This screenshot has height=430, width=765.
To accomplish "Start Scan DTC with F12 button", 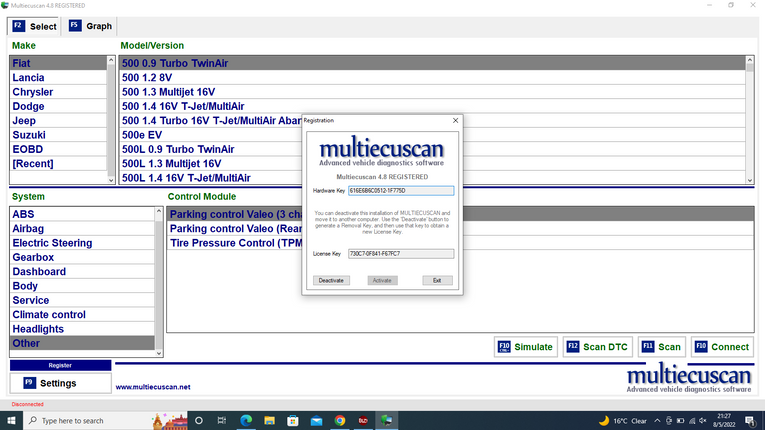I will click(597, 347).
